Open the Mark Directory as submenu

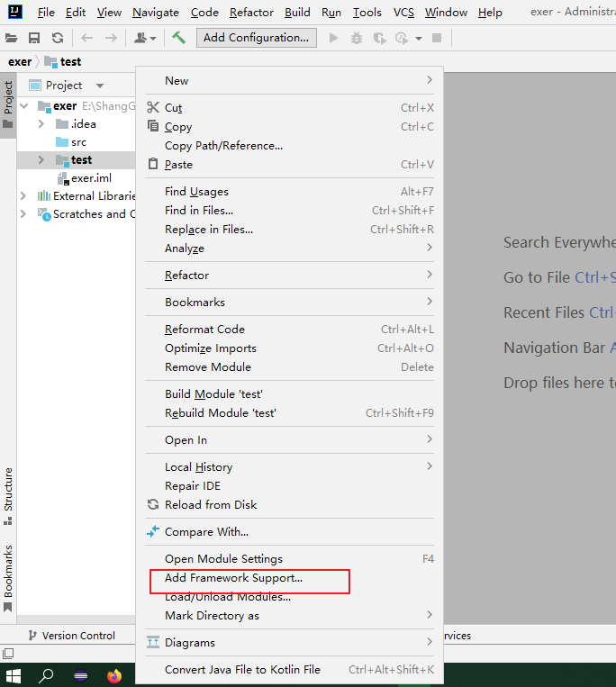[290, 616]
